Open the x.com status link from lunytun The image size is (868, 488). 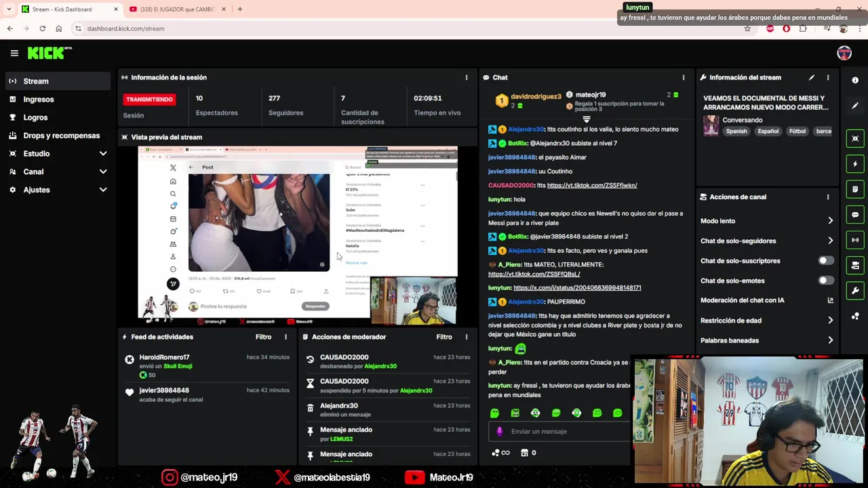577,288
